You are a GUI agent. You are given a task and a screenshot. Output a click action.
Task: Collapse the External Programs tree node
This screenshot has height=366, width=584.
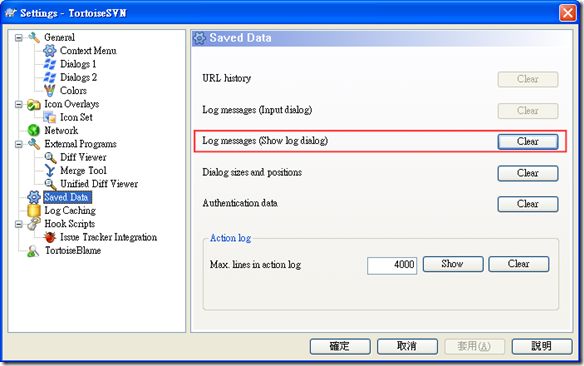19,144
